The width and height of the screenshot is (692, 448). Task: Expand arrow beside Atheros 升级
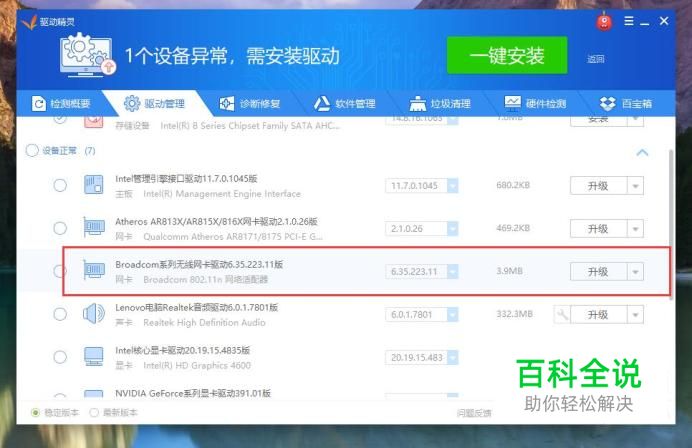(636, 229)
